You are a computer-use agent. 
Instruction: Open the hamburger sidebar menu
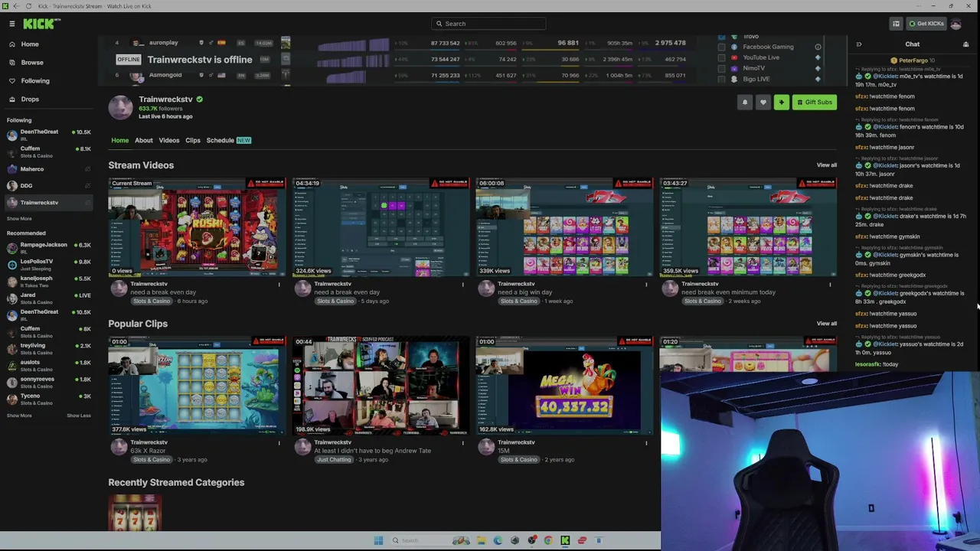point(12,24)
